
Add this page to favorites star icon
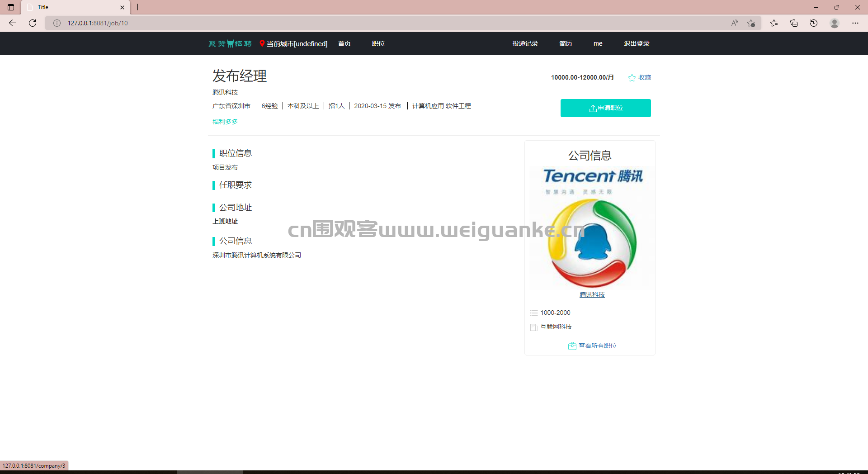pyautogui.click(x=751, y=23)
